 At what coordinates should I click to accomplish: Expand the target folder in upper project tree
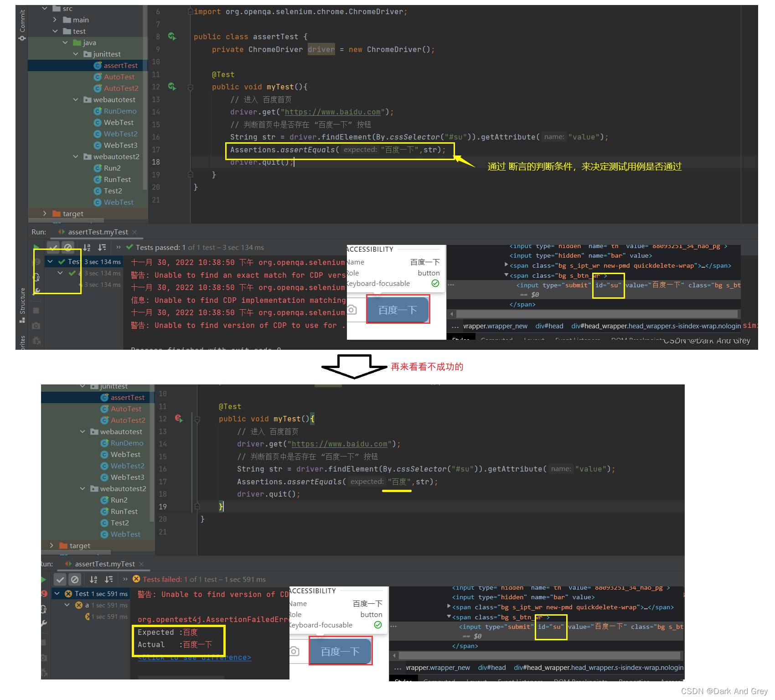click(x=45, y=213)
